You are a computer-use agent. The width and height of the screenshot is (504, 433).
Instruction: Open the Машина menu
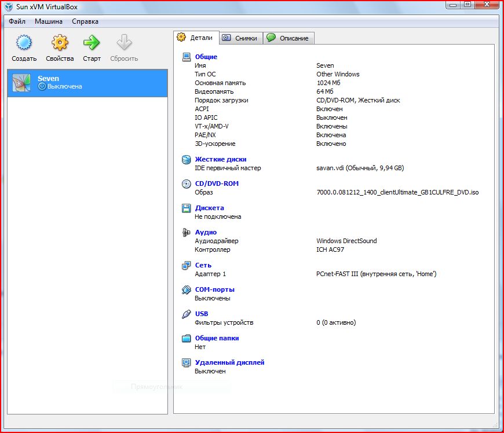[x=49, y=21]
